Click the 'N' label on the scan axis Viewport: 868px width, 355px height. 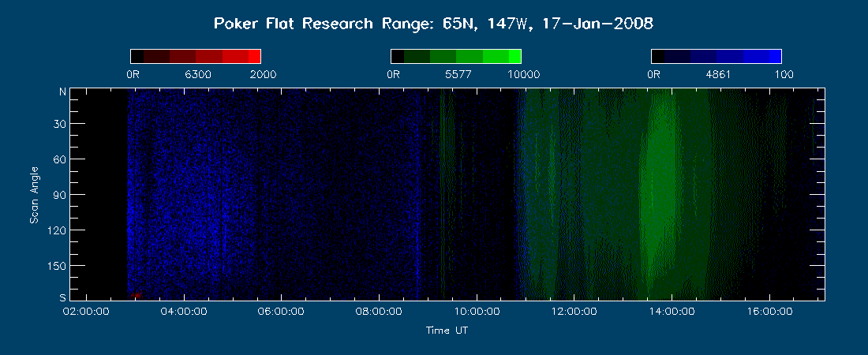click(x=62, y=92)
